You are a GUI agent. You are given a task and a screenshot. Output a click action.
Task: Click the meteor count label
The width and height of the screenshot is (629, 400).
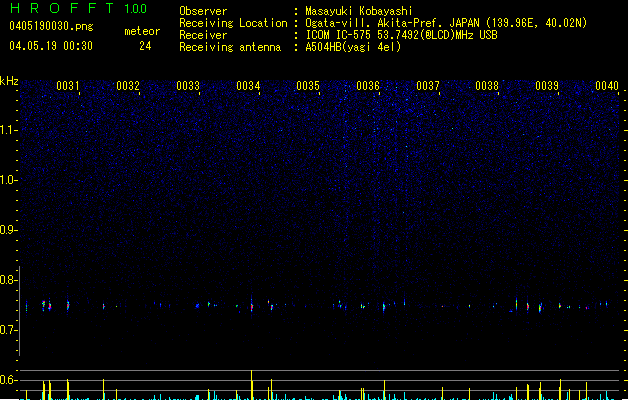point(142,31)
